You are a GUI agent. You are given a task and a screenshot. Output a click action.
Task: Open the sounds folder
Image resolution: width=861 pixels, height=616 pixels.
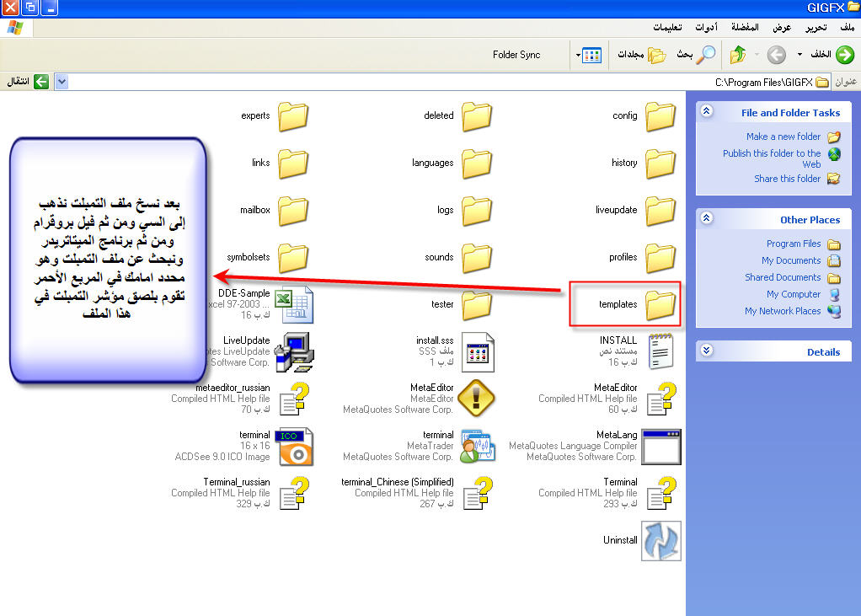(476, 258)
